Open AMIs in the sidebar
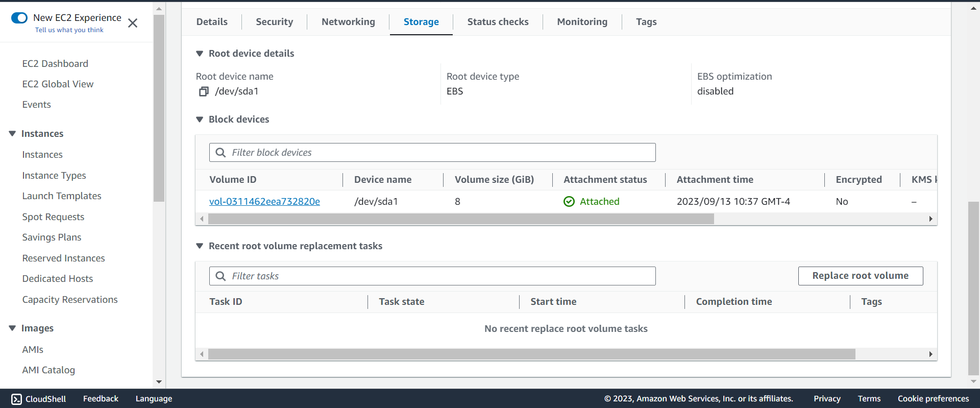This screenshot has width=980, height=408. tap(33, 350)
